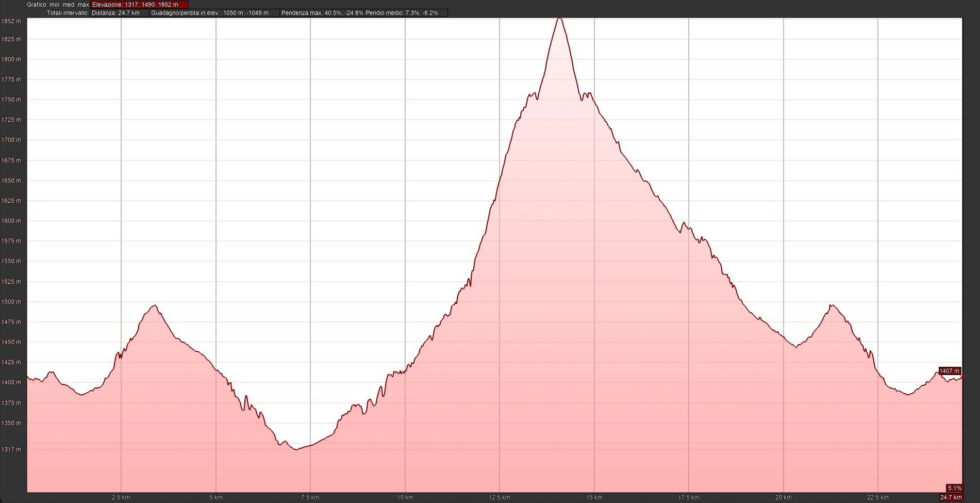Click the 1317 m minimum axis label
980x503 pixels.
(x=11, y=449)
